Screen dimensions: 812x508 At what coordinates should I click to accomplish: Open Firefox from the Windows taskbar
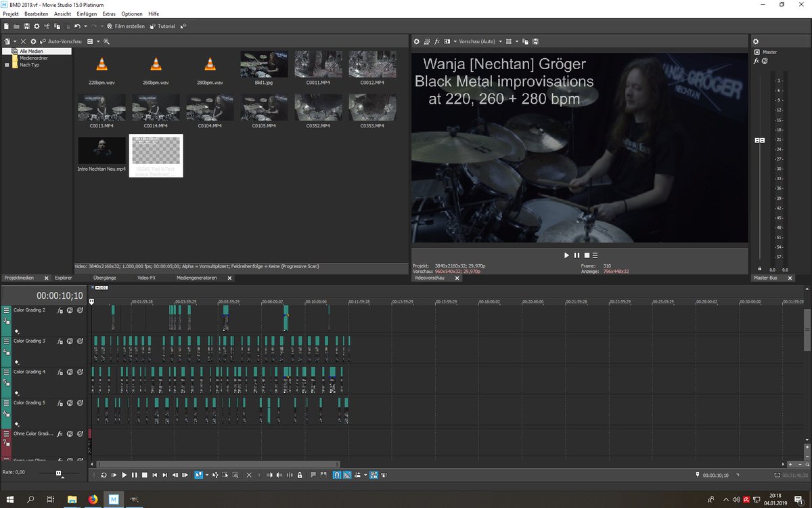[x=93, y=500]
